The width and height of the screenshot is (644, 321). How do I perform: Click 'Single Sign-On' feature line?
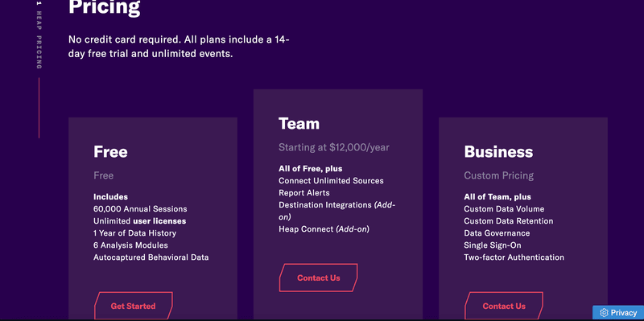pos(492,245)
